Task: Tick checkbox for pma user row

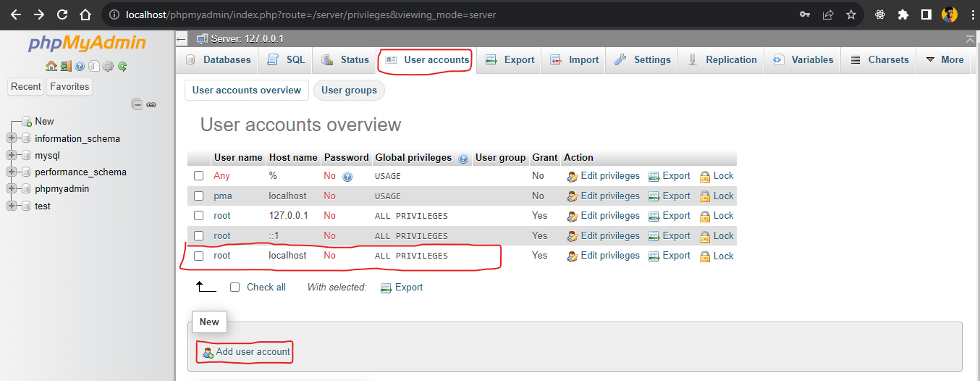Action: coord(198,196)
